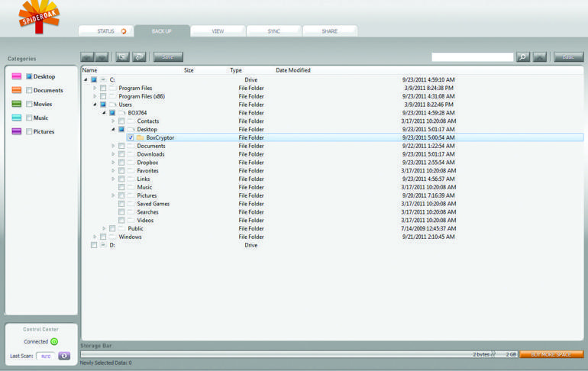Expand the Program Files folder
588x371 pixels.
coord(95,89)
